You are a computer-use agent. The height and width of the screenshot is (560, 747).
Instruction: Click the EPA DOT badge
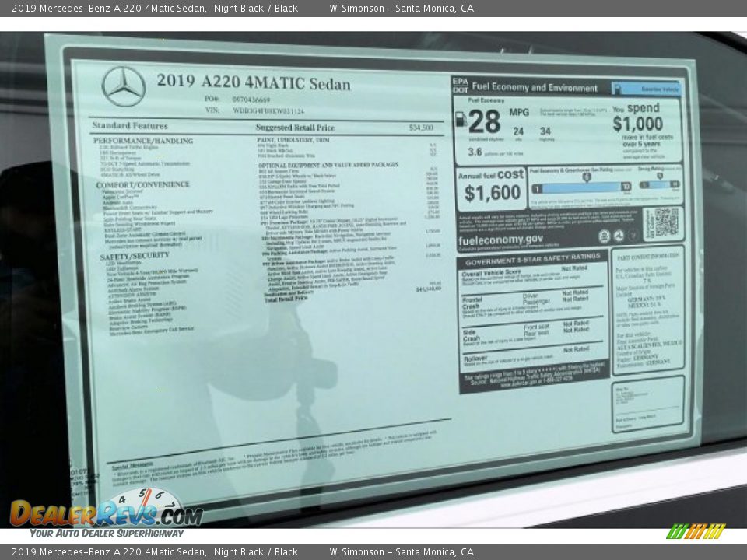(460, 86)
